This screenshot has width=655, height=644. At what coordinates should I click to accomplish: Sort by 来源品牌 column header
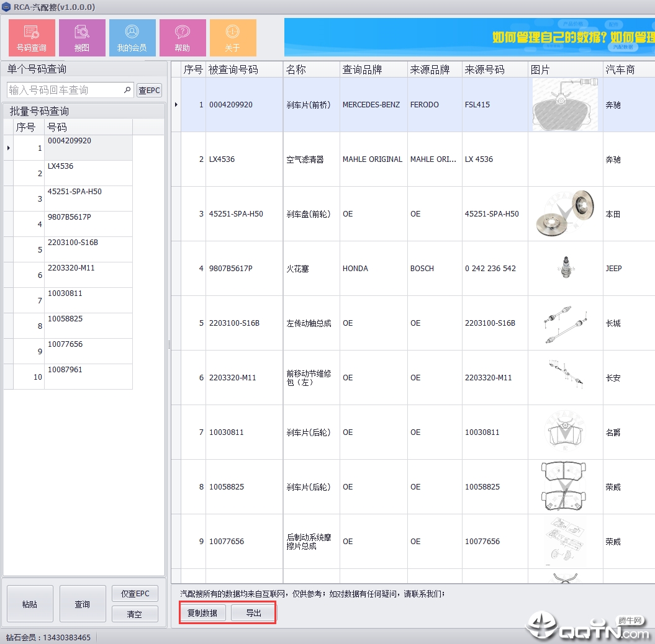pyautogui.click(x=435, y=69)
